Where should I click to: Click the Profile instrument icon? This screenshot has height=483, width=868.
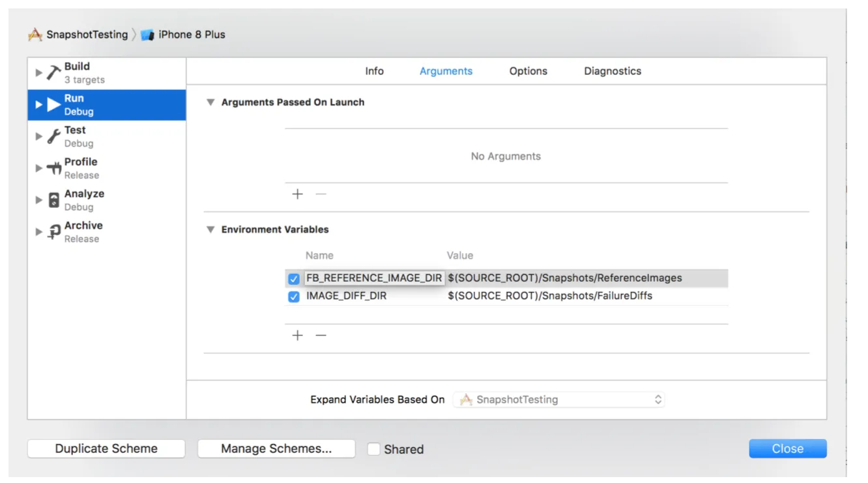pos(53,168)
